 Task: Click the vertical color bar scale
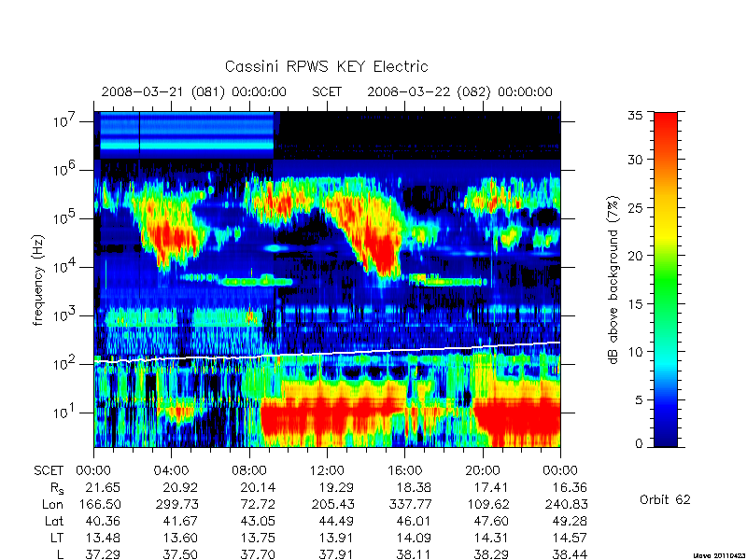click(x=666, y=279)
